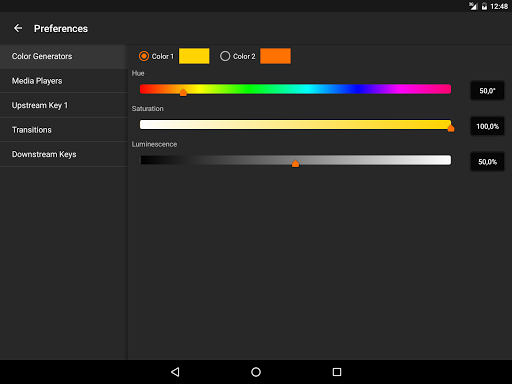Image resolution: width=512 pixels, height=384 pixels.
Task: Open recent apps with square button
Action: 337,372
